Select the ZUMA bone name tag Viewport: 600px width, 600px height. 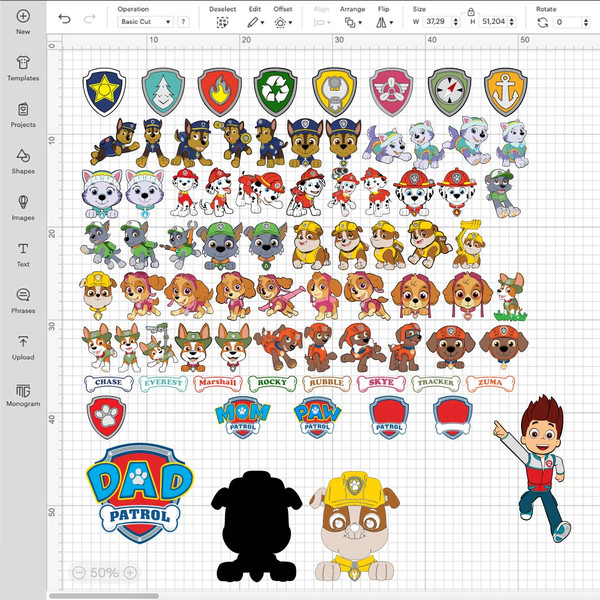(x=490, y=383)
